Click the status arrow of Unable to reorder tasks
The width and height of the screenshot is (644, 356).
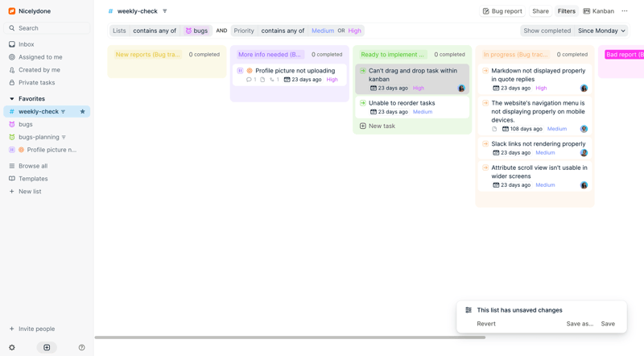pyautogui.click(x=363, y=103)
